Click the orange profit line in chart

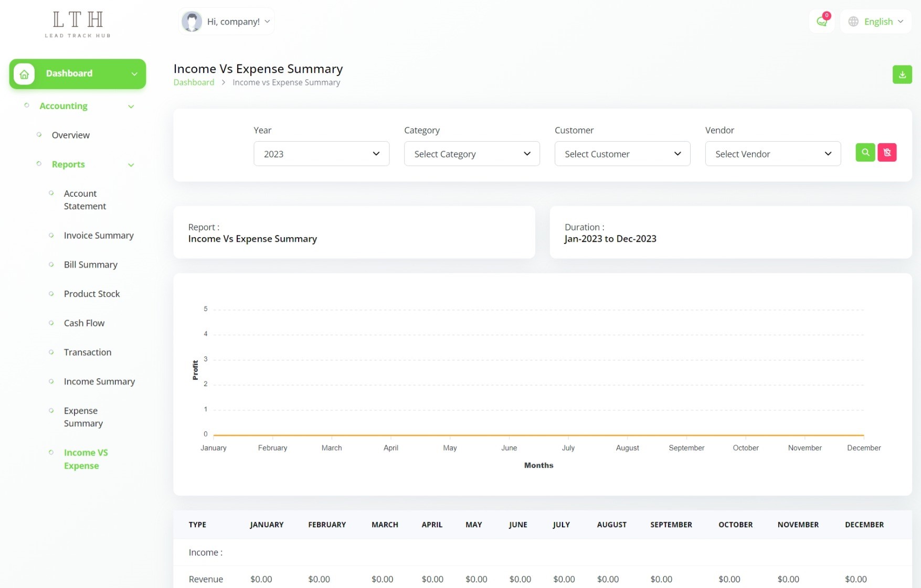pos(538,435)
